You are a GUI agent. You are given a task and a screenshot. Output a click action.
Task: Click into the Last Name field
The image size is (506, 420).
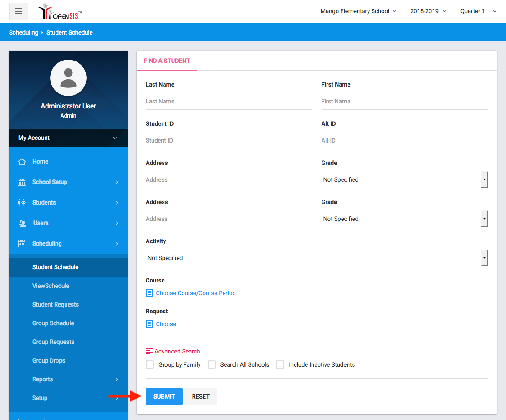point(229,102)
